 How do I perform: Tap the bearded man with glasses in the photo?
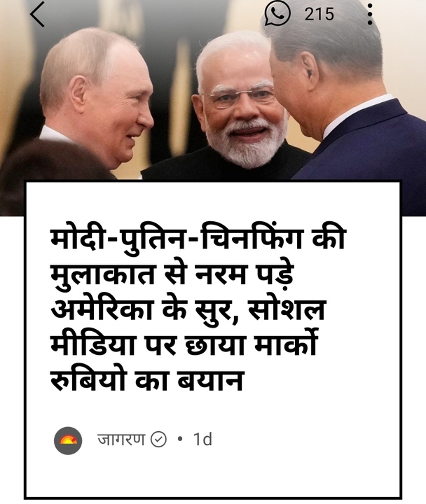point(240,106)
